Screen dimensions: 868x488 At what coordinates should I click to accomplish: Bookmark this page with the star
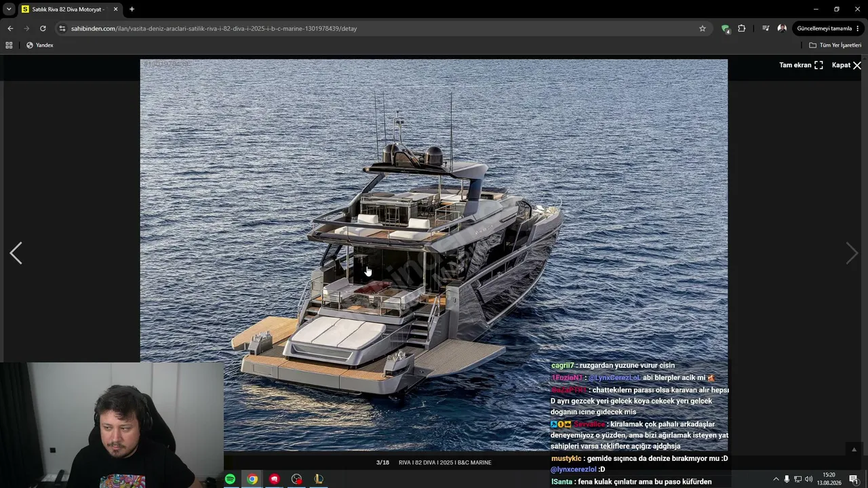703,28
